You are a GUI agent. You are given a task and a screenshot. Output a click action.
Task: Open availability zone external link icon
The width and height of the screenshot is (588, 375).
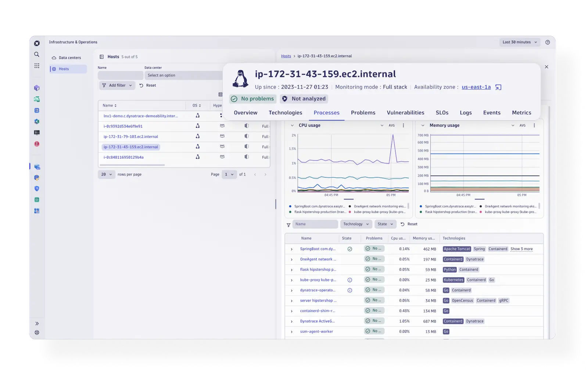click(498, 87)
